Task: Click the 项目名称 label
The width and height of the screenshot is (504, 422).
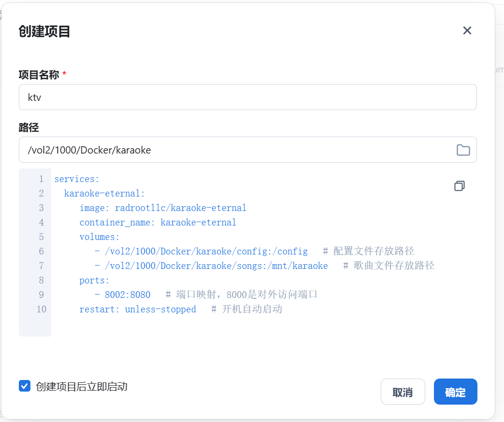Action: [40, 75]
